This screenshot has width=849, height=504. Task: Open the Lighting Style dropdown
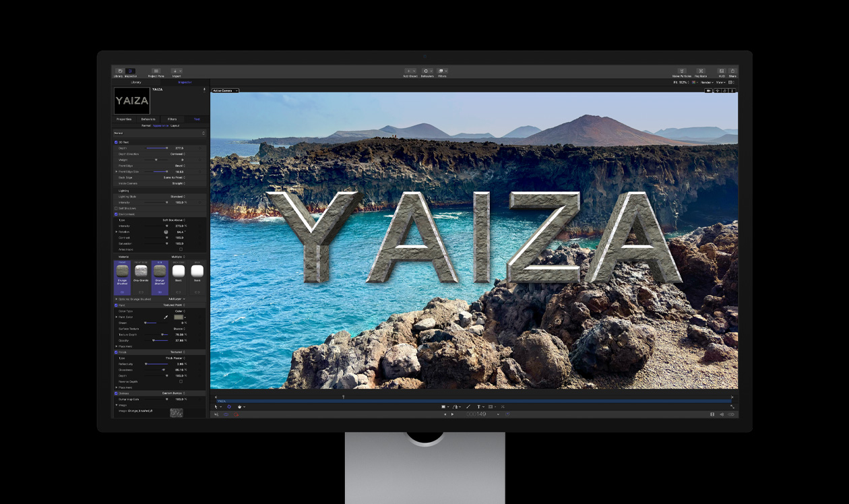click(x=179, y=197)
